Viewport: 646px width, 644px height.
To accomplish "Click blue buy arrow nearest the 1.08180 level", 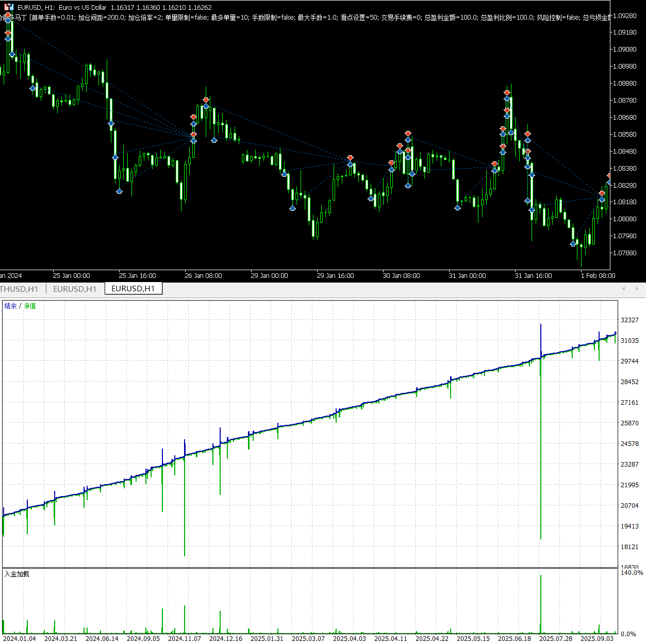I will click(527, 201).
